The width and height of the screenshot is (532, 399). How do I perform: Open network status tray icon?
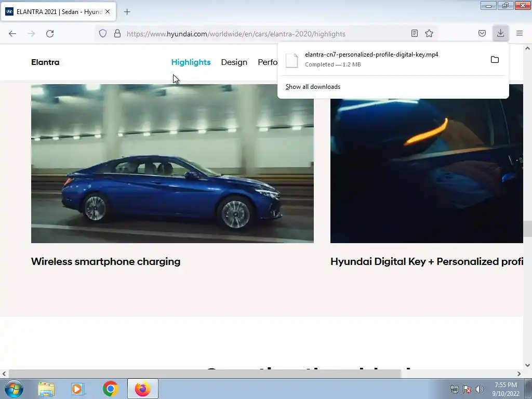[x=454, y=389]
